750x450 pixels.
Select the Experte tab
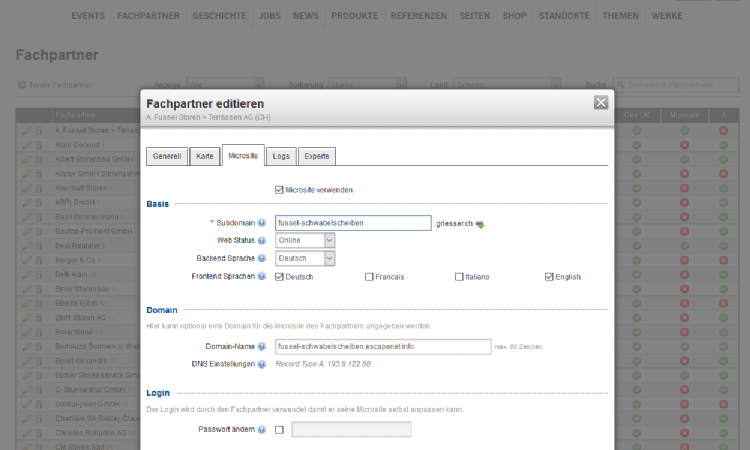316,157
